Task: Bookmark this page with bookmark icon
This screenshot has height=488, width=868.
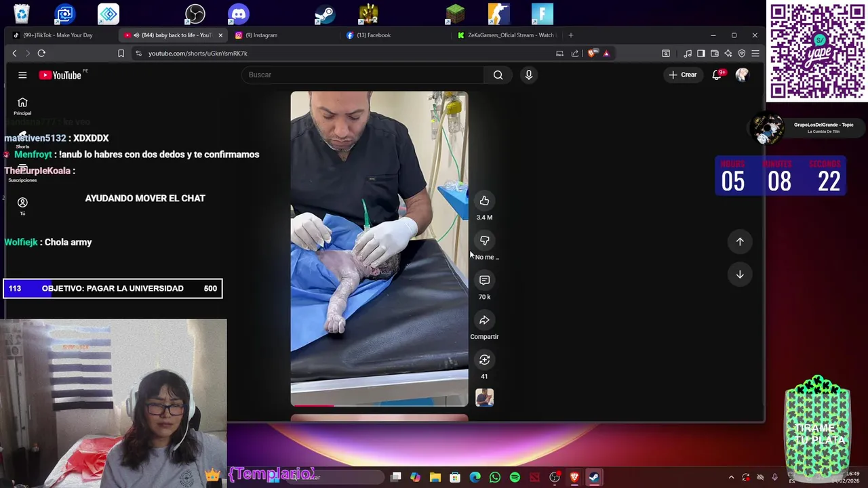Action: (121, 54)
